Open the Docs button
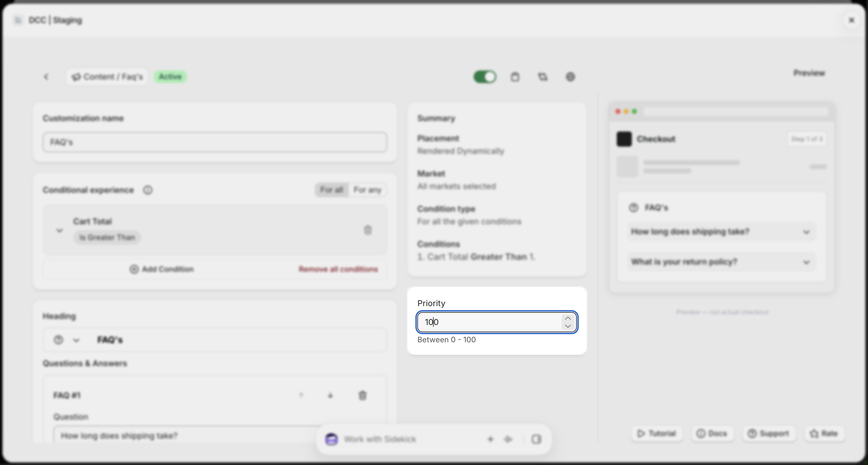This screenshot has height=465, width=868. pyautogui.click(x=712, y=434)
